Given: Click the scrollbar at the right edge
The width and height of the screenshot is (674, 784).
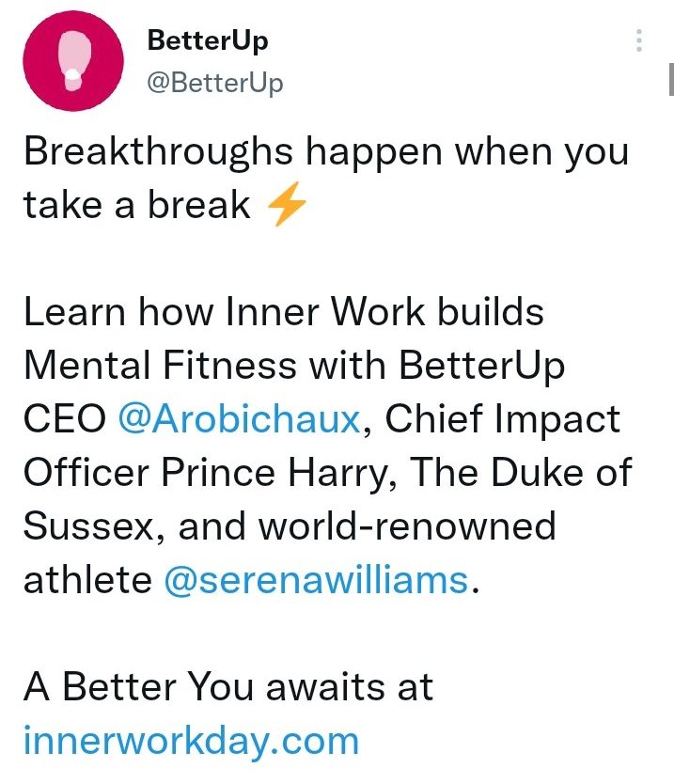Looking at the screenshot, I should click(670, 80).
